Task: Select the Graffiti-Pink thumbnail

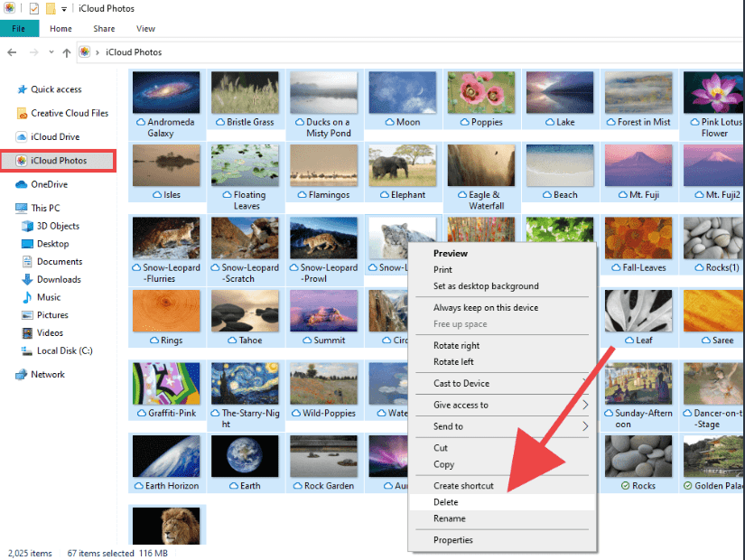Action: pyautogui.click(x=166, y=383)
